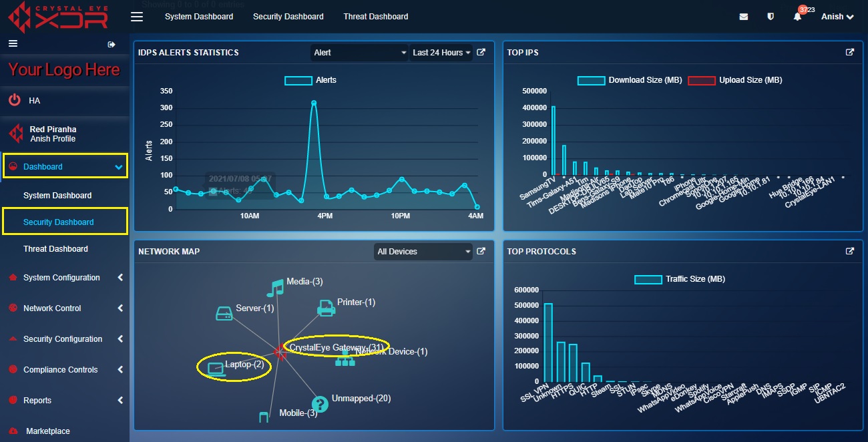
Task: Pop out the Network Map panel
Action: [481, 251]
